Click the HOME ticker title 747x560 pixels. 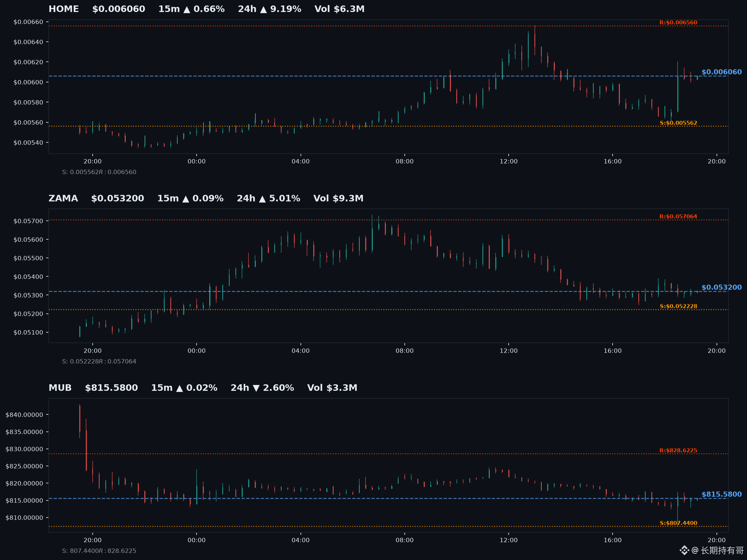pos(64,9)
